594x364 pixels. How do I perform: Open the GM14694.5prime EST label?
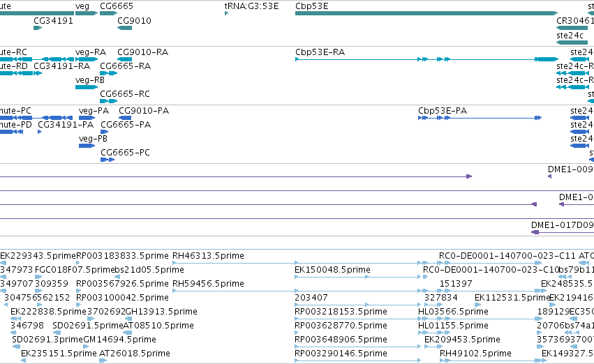[x=119, y=340]
